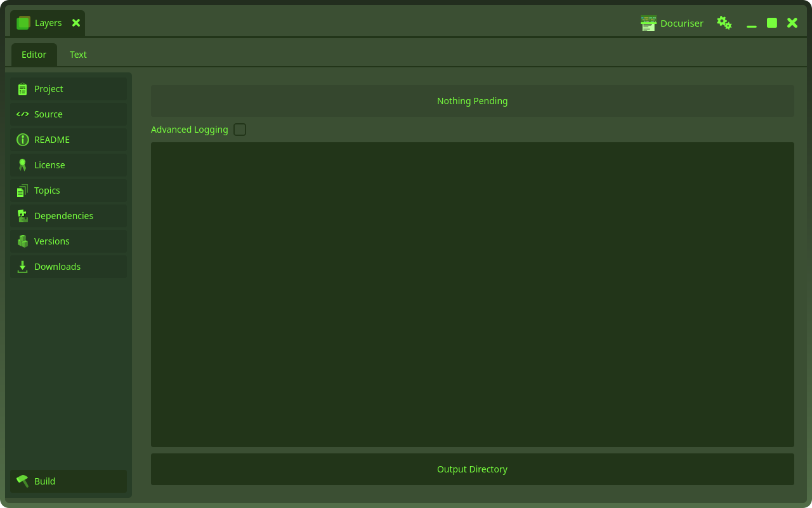Choose the Output Directory button
This screenshot has height=508, width=812.
[473, 469]
